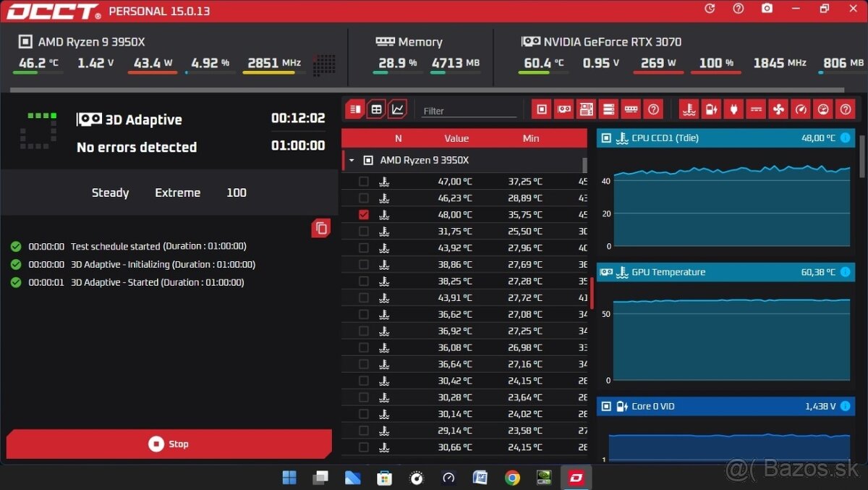Check the 31,75 °C sensor row checkbox
The width and height of the screenshot is (868, 490).
[363, 231]
